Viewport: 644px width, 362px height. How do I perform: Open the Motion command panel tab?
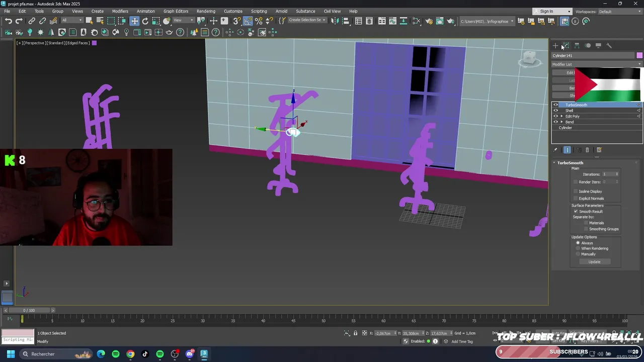[588, 46]
